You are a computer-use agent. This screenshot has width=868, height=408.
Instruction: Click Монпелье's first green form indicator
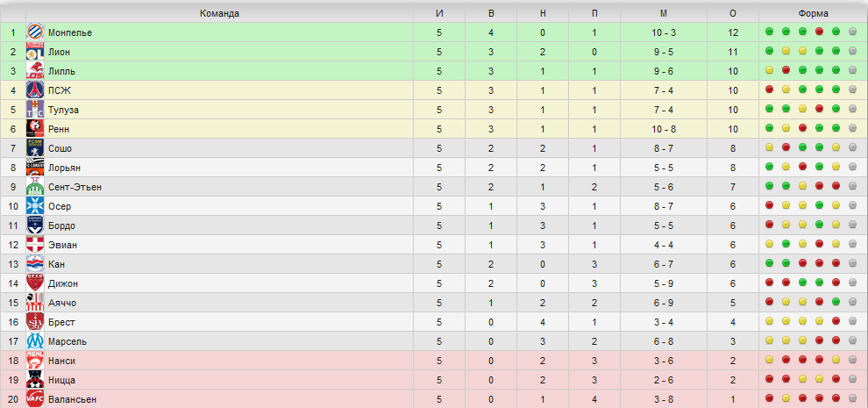coord(769,32)
